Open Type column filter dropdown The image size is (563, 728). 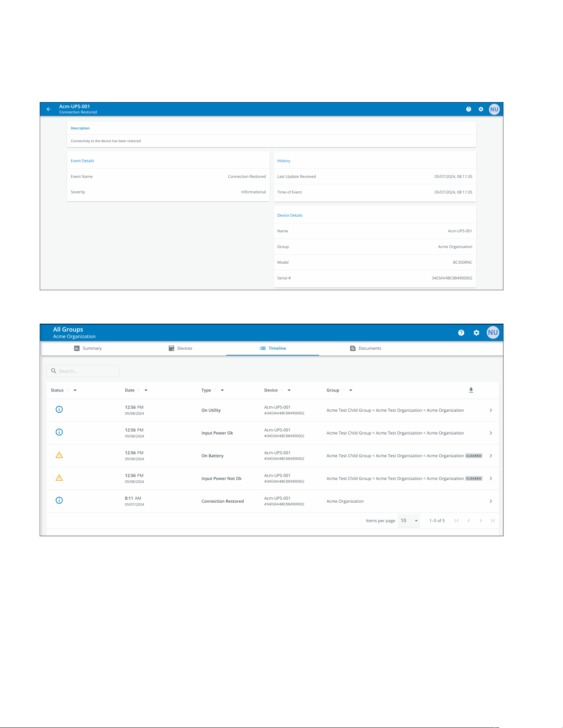click(222, 390)
